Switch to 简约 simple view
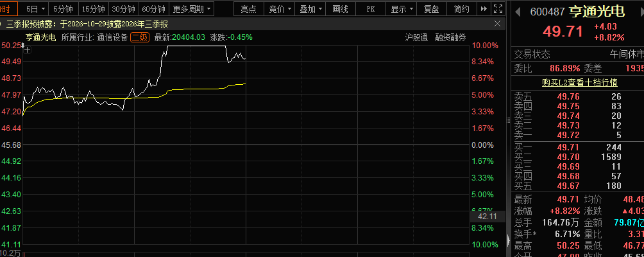 462,9
